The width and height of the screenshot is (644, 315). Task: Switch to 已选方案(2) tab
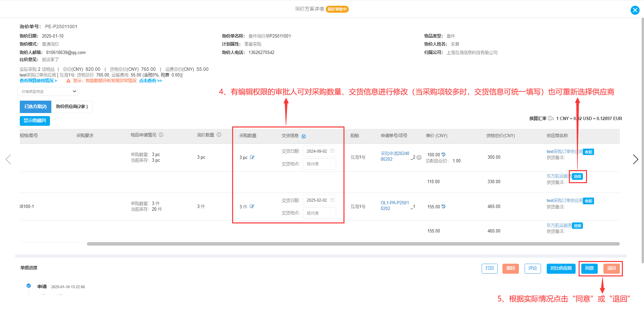pyautogui.click(x=36, y=107)
